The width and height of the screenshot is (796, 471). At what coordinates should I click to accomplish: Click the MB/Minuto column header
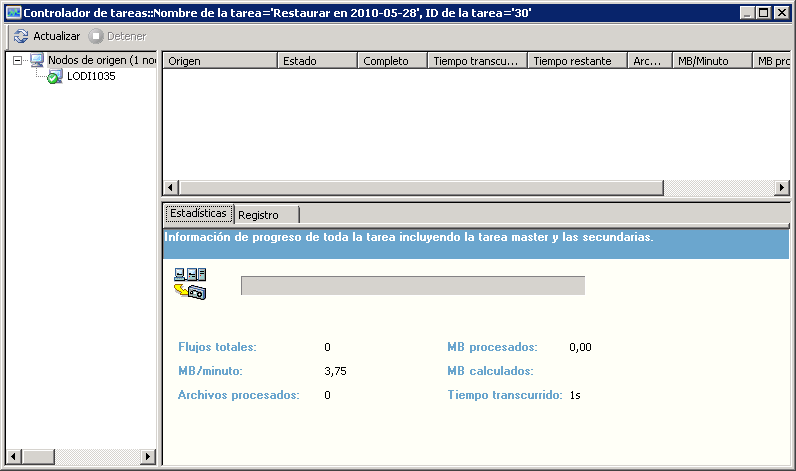[x=713, y=61]
